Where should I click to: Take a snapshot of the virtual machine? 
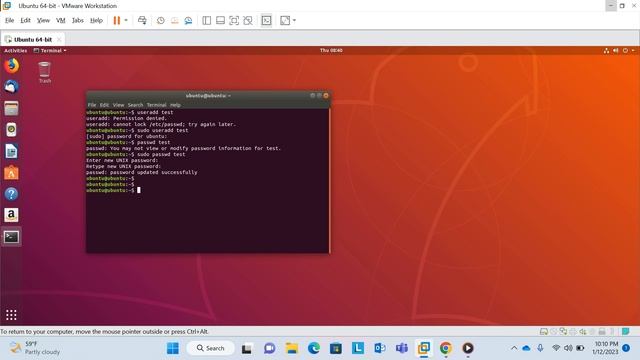pyautogui.click(x=160, y=20)
